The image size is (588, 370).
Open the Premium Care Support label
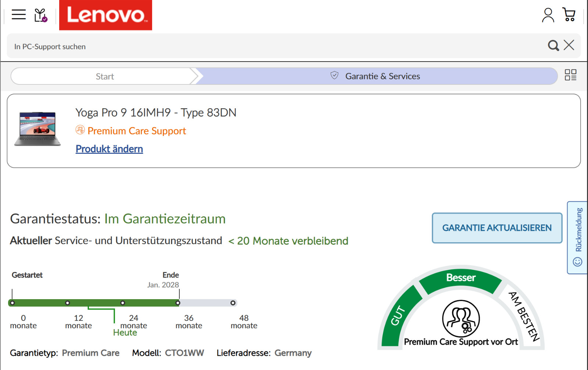pyautogui.click(x=137, y=131)
